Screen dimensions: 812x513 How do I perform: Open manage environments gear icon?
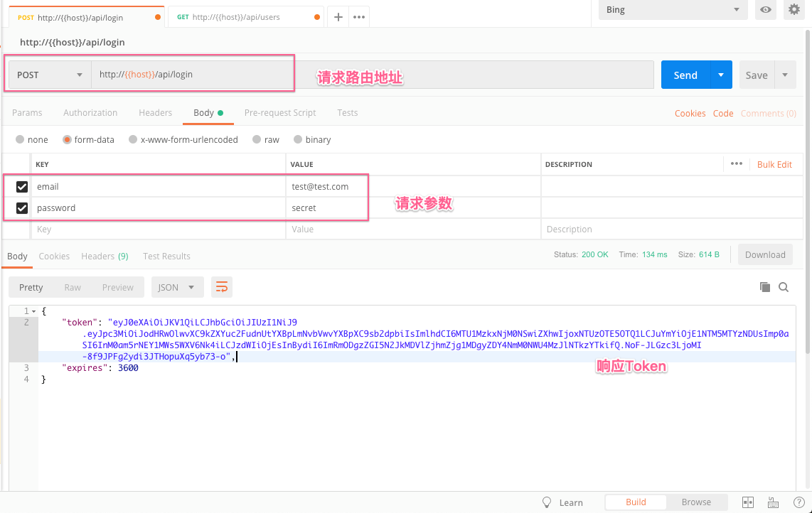794,9
